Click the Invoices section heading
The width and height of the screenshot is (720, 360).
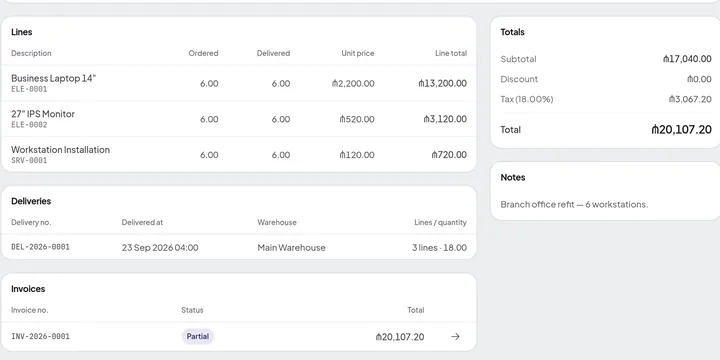(28, 289)
